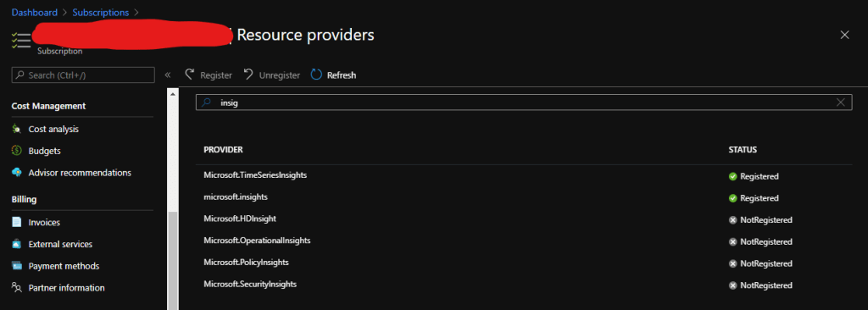Click the Advisor recommendations cloud icon
Image resolution: width=868 pixels, height=310 pixels.
[x=17, y=173]
